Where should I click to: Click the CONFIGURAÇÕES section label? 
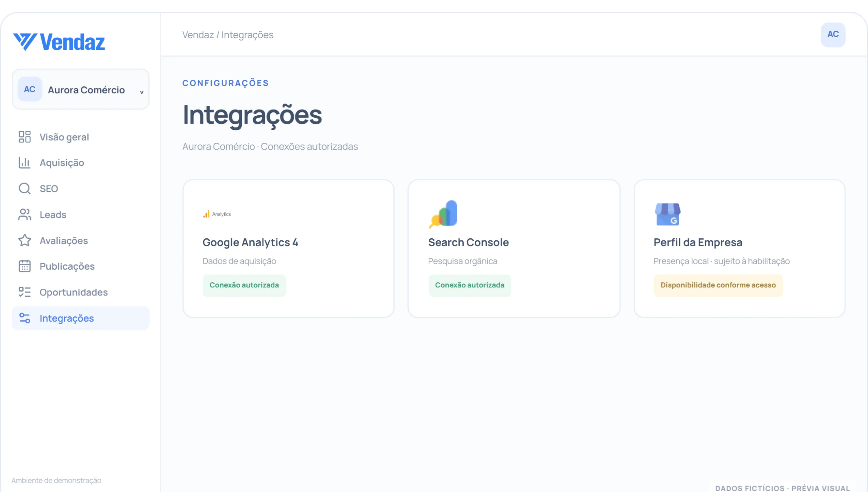[226, 83]
